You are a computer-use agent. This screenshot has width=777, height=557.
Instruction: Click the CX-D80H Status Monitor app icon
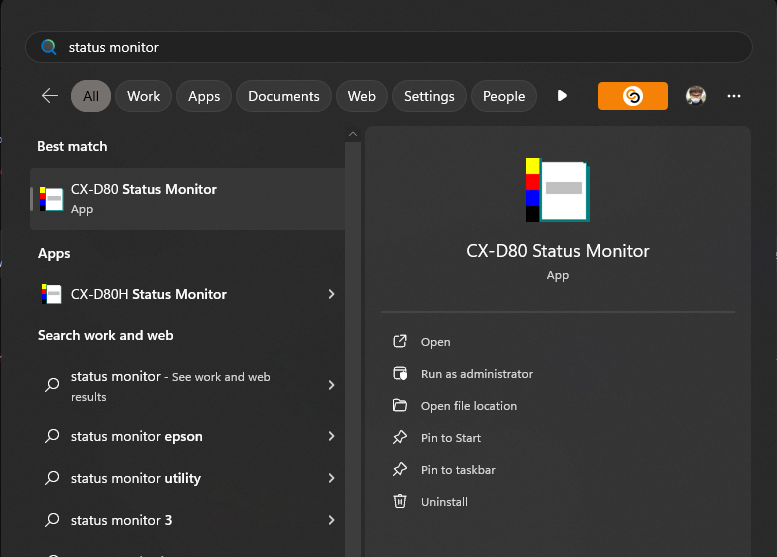[52, 294]
